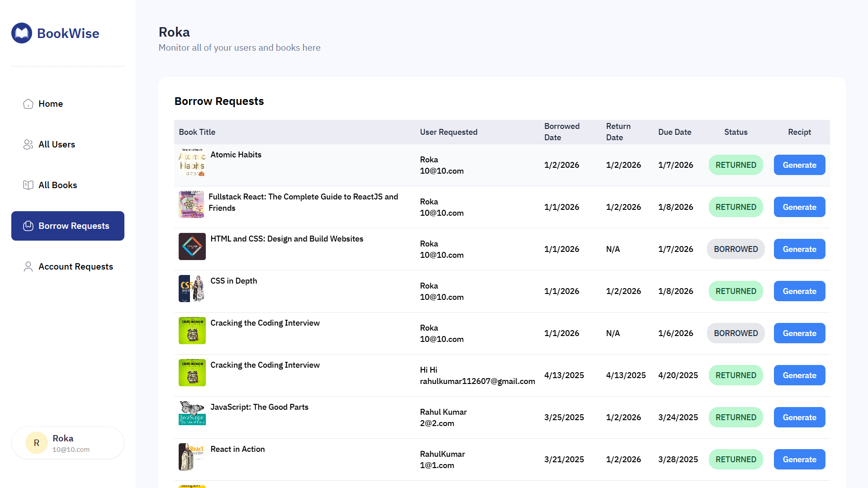Click the All Users people icon
Screen dimensions: 868x488
point(28,144)
